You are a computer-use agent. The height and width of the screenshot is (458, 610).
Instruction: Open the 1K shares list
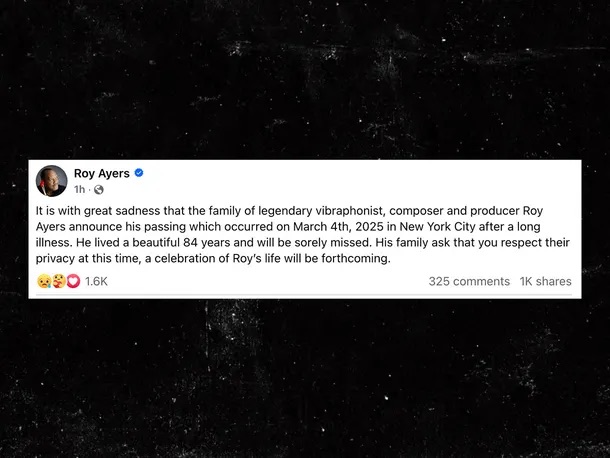(545, 282)
